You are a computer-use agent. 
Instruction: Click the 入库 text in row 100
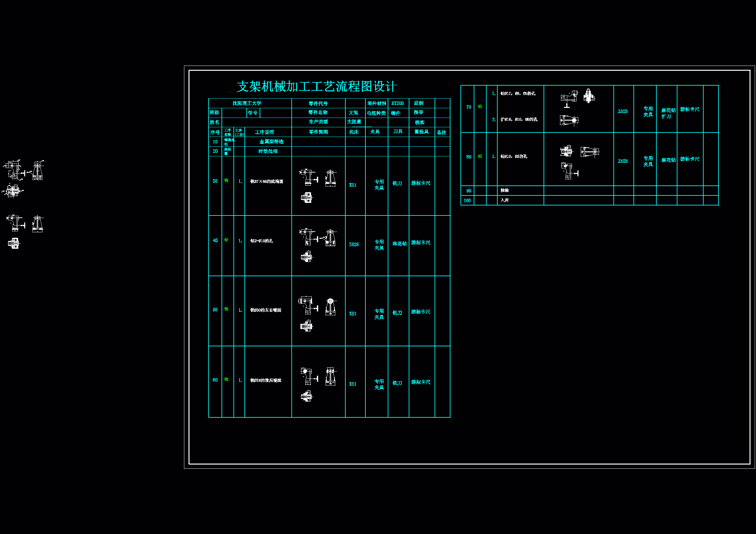tap(504, 200)
